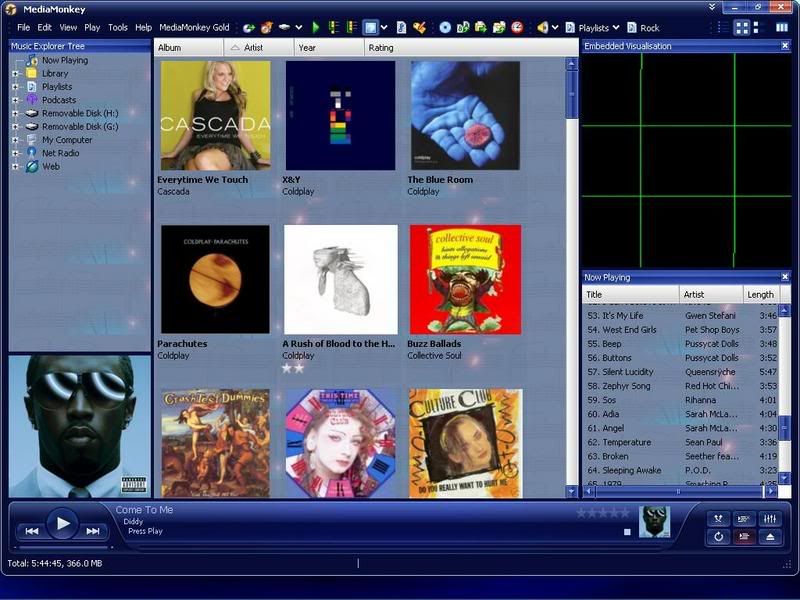Click the green Play Now arrow in toolbar
Screen dimensions: 800x600
click(316, 28)
